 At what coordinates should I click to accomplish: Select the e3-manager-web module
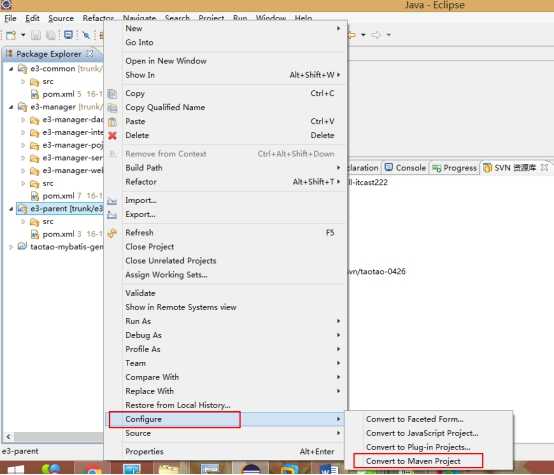tap(72, 171)
